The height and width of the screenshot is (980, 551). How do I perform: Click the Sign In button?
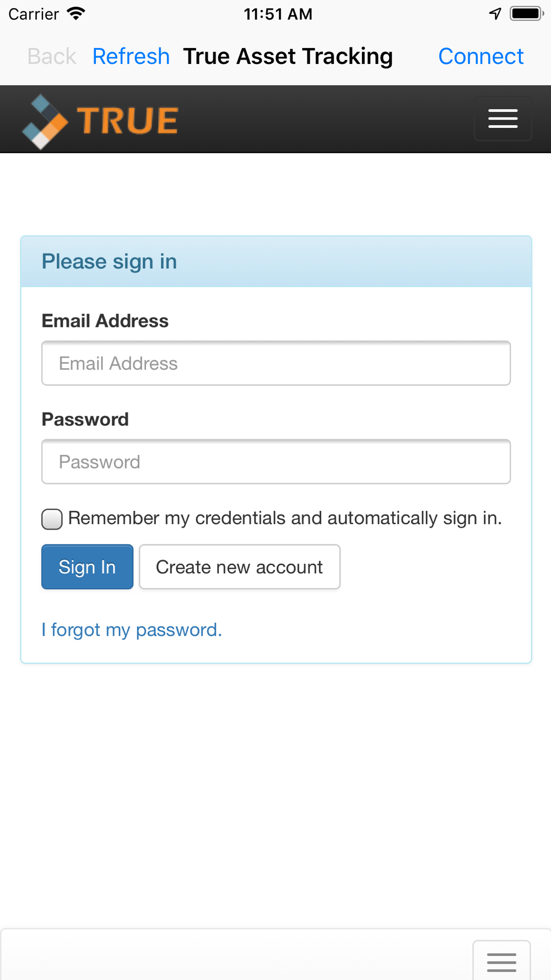pos(87,567)
